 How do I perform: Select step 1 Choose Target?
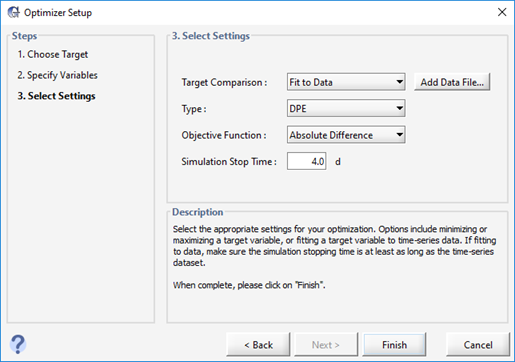pos(53,54)
